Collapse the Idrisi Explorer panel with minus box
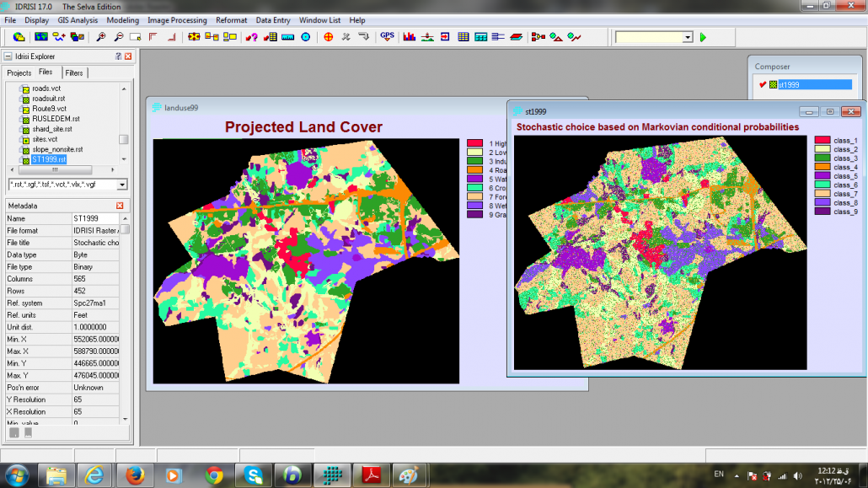 tap(8, 56)
